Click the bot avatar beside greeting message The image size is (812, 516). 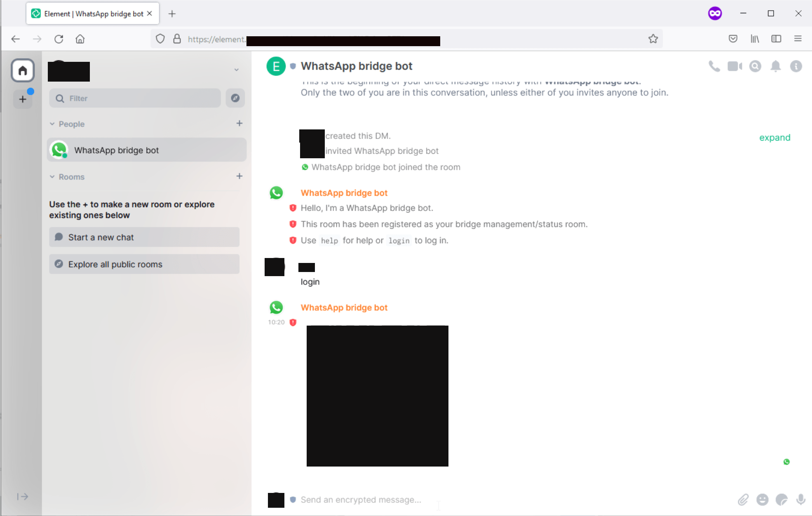[276, 193]
